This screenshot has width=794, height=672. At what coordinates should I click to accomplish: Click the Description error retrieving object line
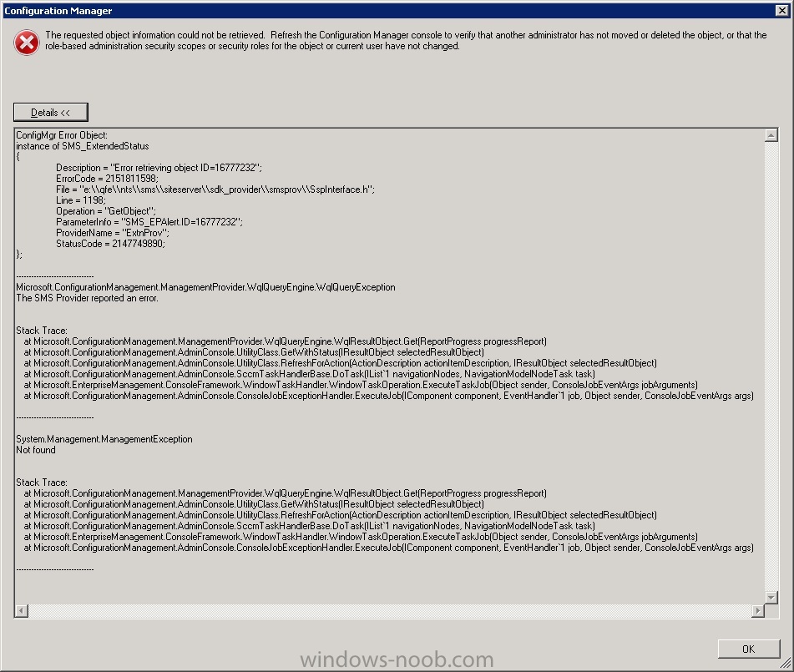(x=159, y=168)
